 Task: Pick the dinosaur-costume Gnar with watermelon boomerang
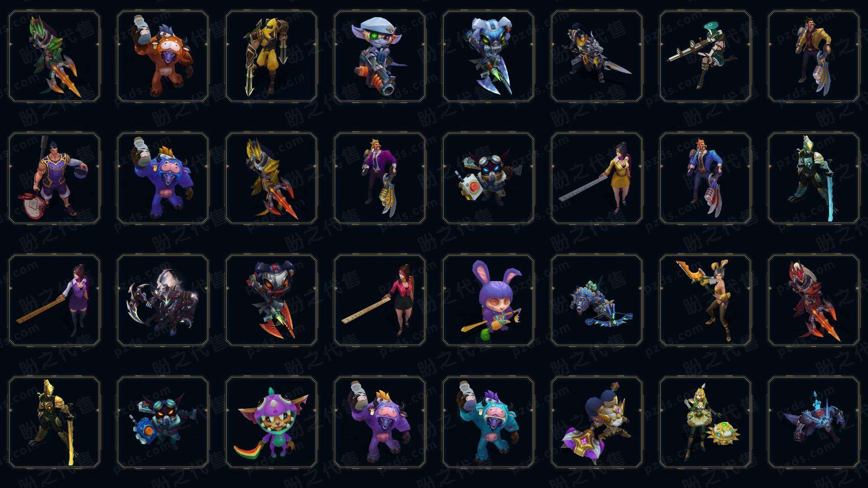coord(271,422)
